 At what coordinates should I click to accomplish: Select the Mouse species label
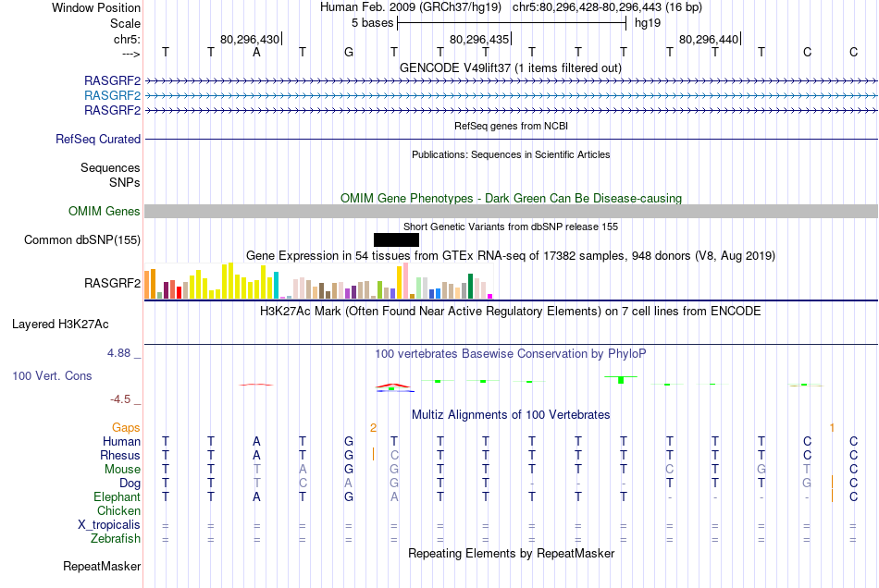coord(122,470)
